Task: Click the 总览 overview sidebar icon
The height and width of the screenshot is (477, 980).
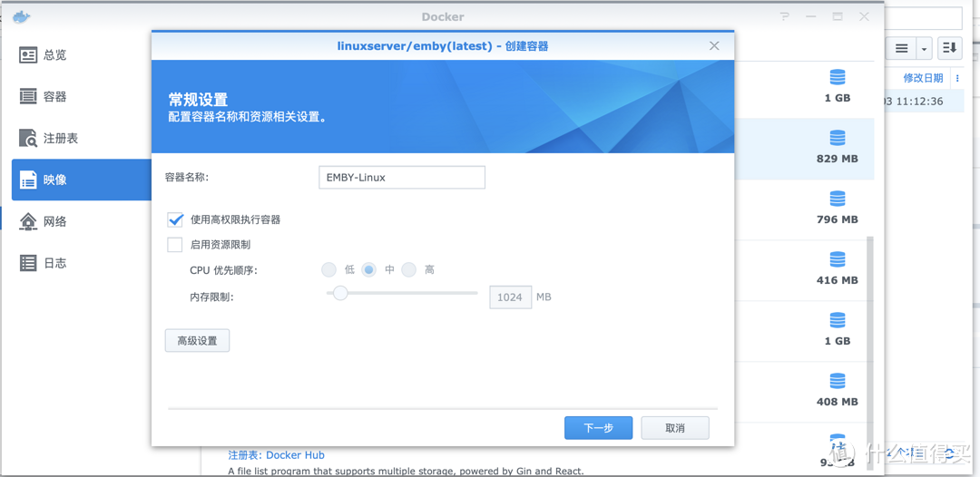Action: click(28, 55)
